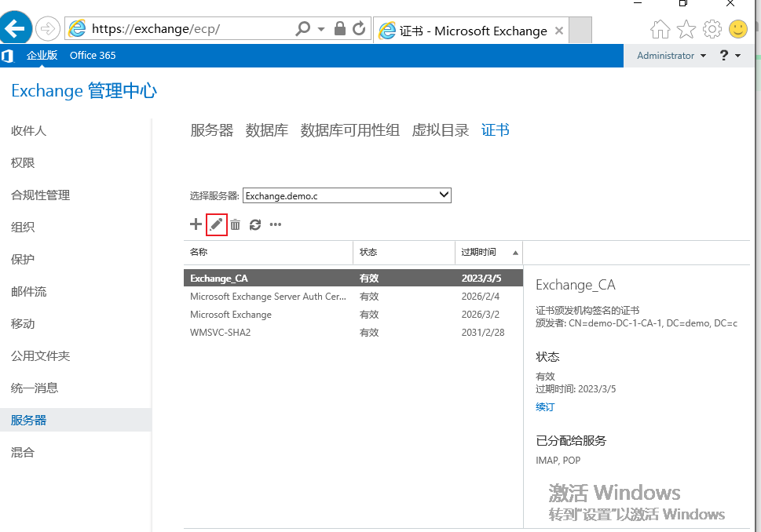
Task: Open the more options ellipsis icon
Action: (276, 224)
